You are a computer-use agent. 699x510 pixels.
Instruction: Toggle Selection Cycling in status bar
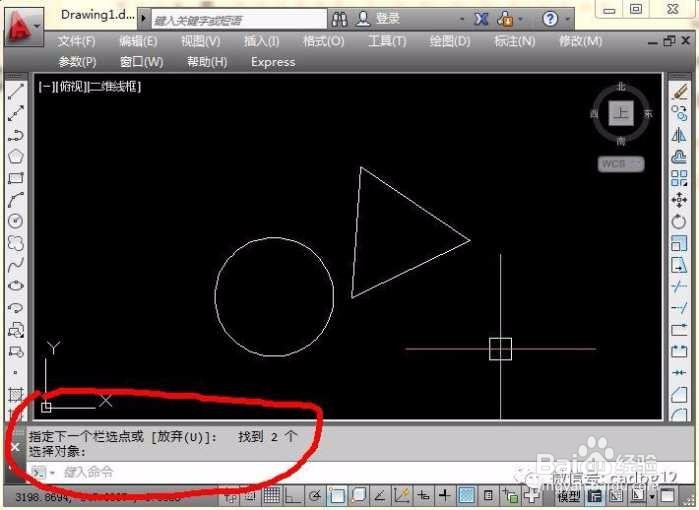510,495
